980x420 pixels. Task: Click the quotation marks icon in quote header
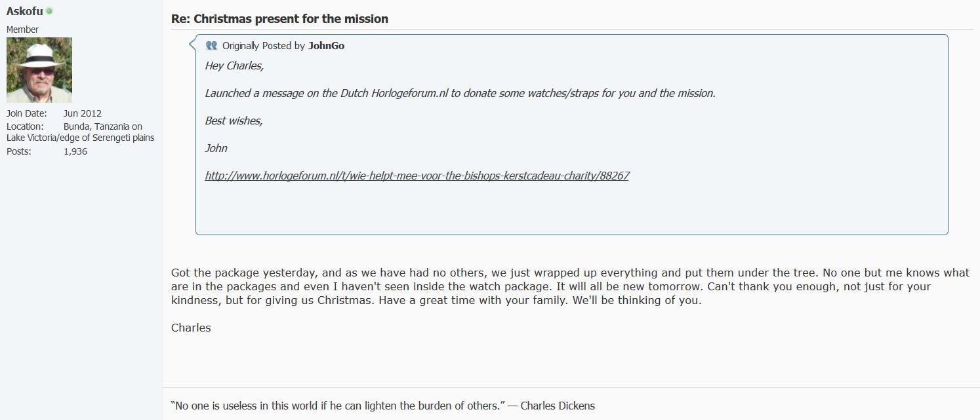[x=211, y=45]
